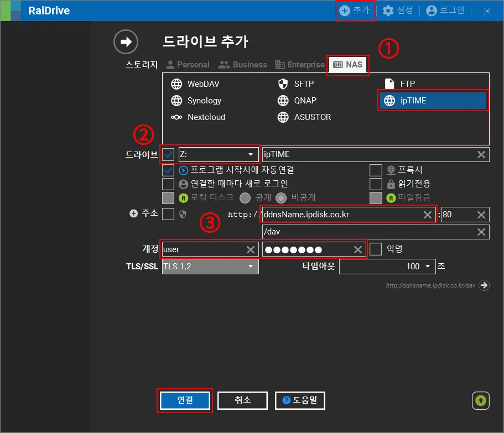504x433 pixels.
Task: Click the shield icon in the address row
Action: click(183, 214)
